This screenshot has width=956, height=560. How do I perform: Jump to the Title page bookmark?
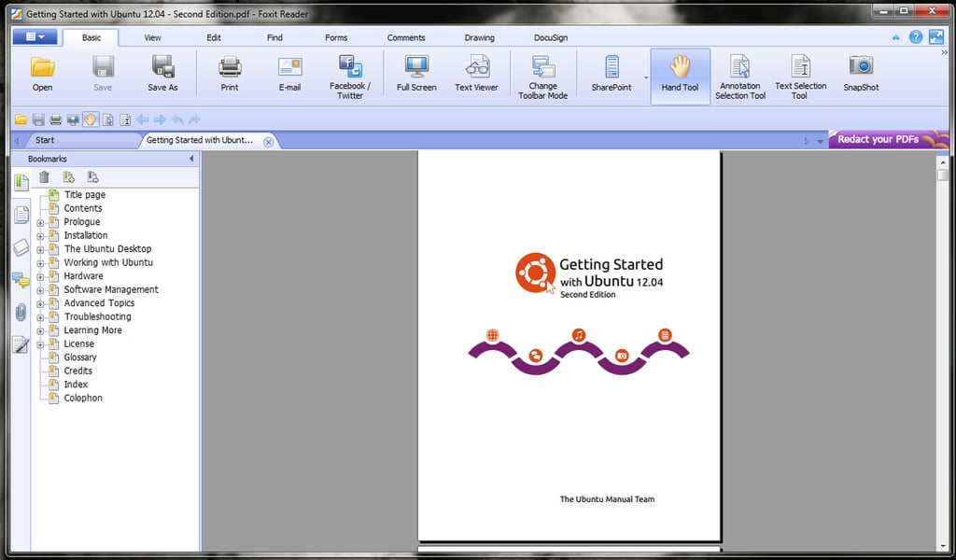tap(85, 194)
